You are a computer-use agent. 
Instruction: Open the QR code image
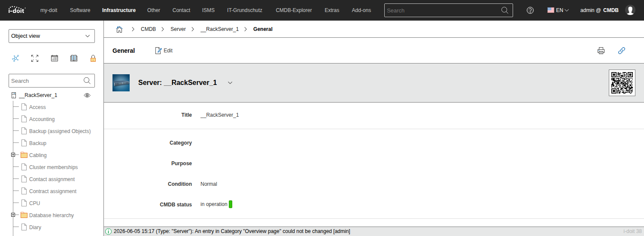(622, 83)
